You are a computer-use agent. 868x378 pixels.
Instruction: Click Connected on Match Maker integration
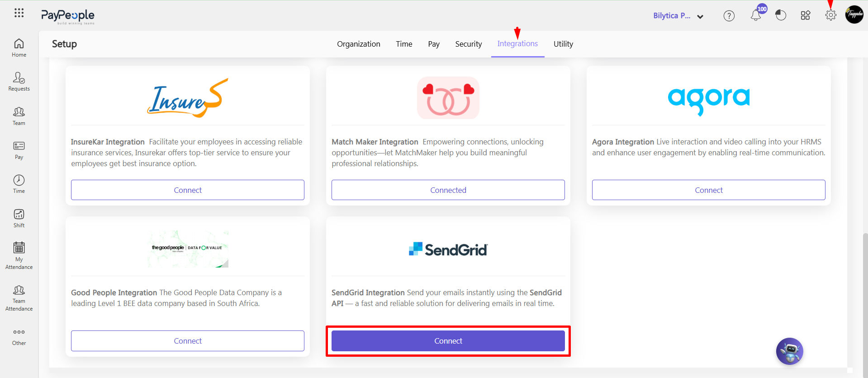tap(448, 190)
